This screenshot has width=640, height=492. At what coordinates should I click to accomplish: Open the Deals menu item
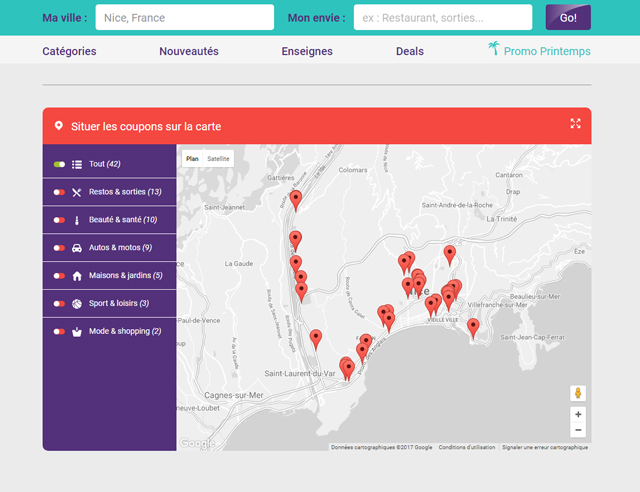click(410, 51)
